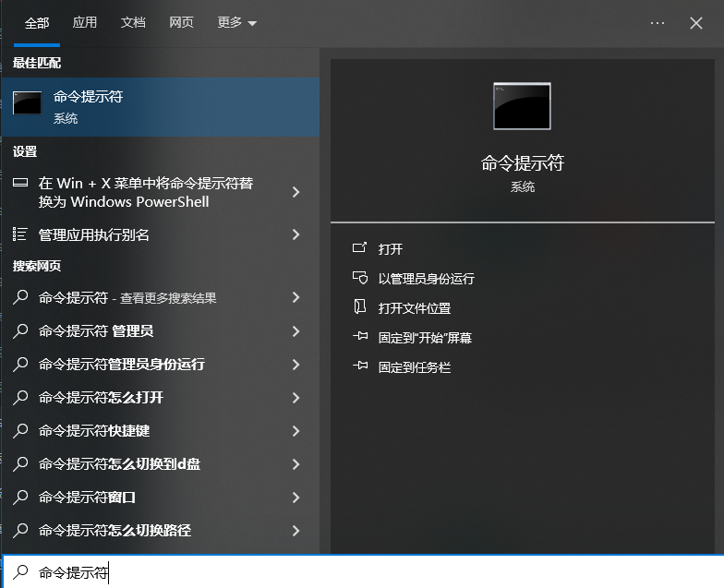Click the Command Prompt icon in best match

coord(27,104)
